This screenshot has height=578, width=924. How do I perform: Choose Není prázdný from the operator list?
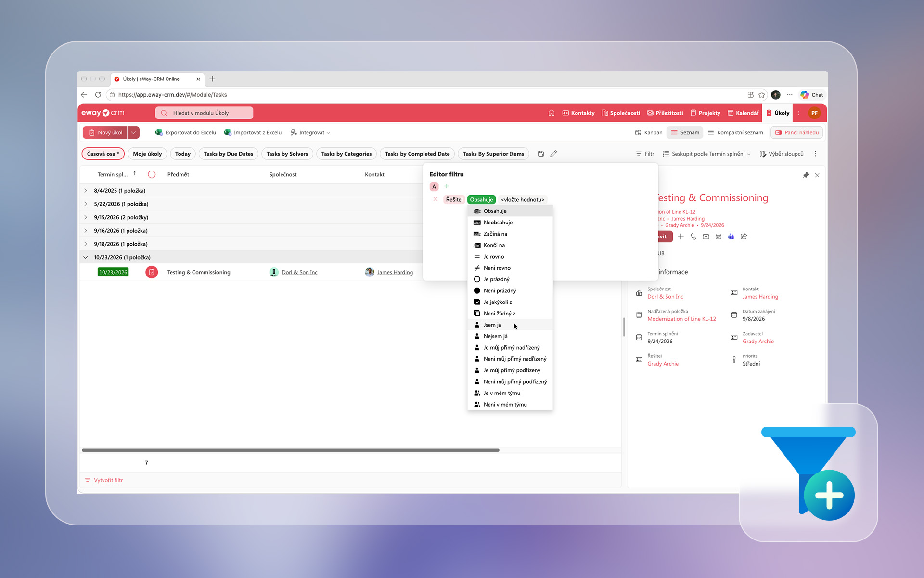(x=510, y=290)
